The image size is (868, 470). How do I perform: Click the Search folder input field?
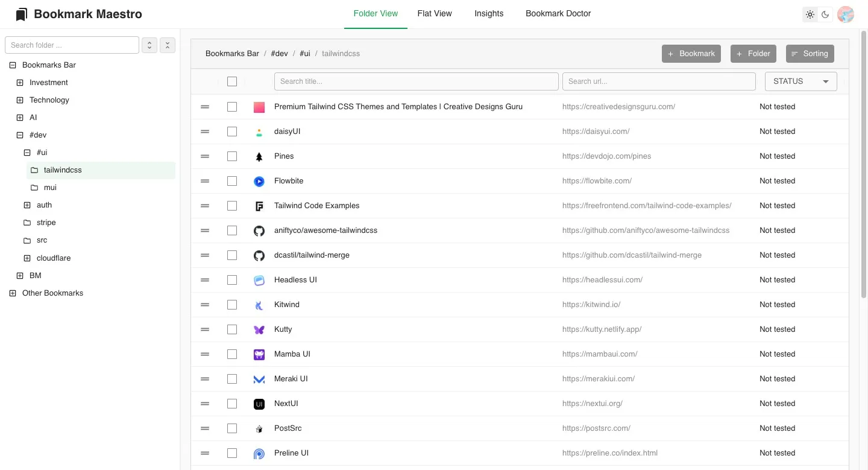coord(72,45)
